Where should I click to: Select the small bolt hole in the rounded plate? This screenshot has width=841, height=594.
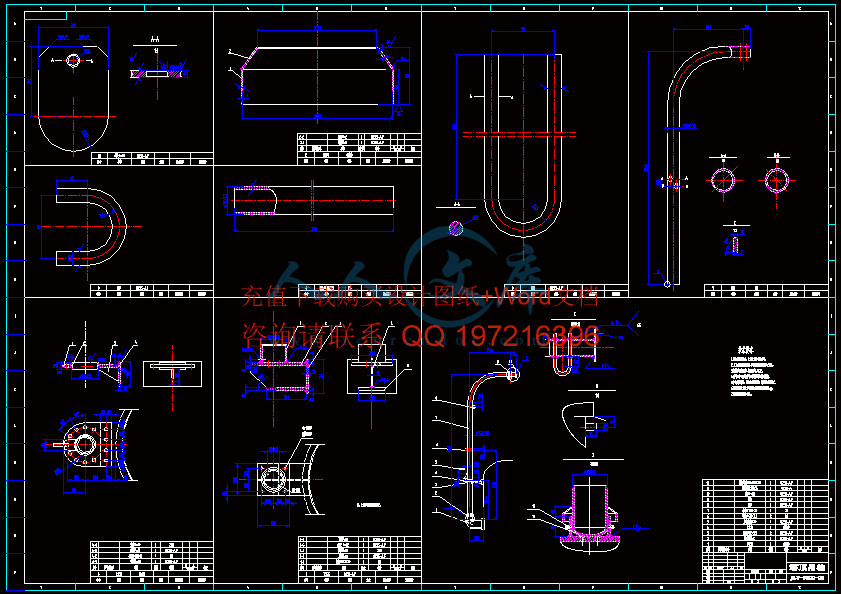(x=73, y=60)
